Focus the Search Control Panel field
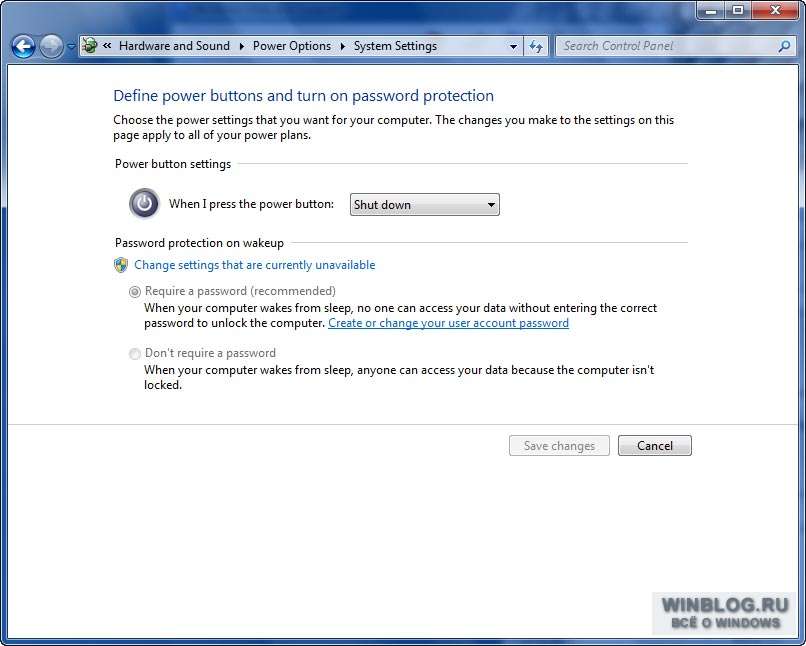The height and width of the screenshot is (646, 806). [x=674, y=46]
